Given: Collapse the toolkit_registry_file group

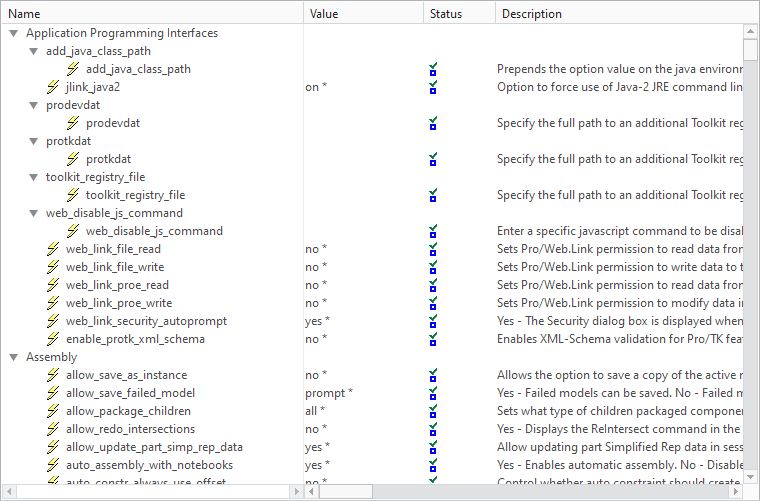Looking at the screenshot, I should [33, 177].
